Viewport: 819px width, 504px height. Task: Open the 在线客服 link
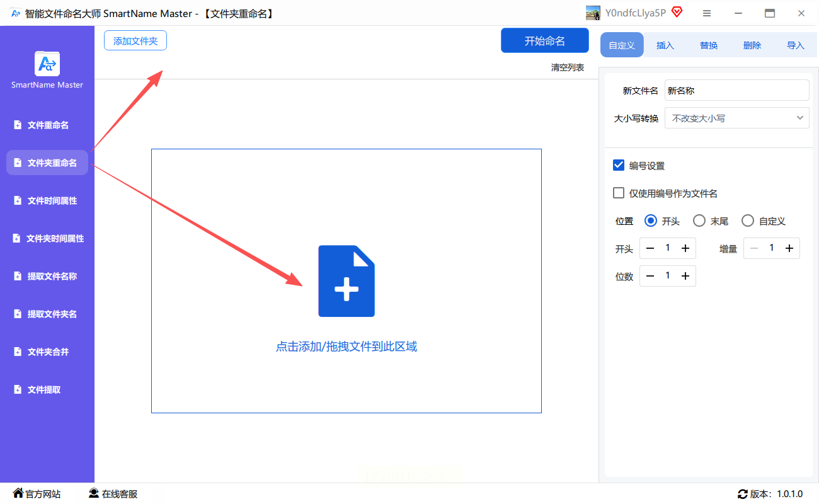113,494
